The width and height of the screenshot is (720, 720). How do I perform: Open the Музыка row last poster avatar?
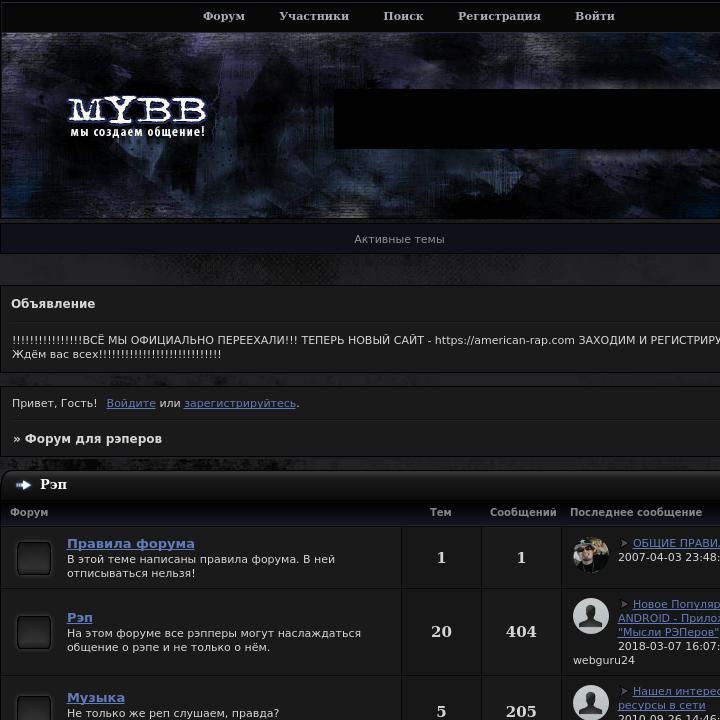[591, 703]
